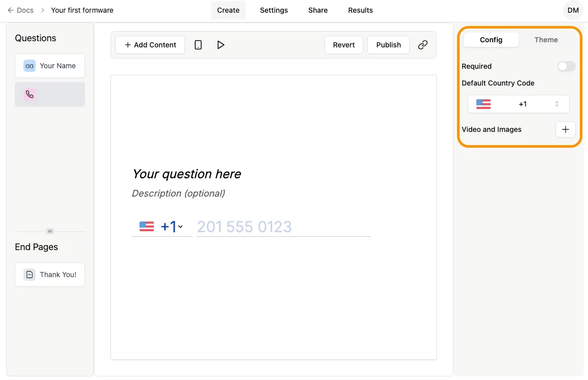588x380 pixels.
Task: Click the Add Content button
Action: point(150,45)
